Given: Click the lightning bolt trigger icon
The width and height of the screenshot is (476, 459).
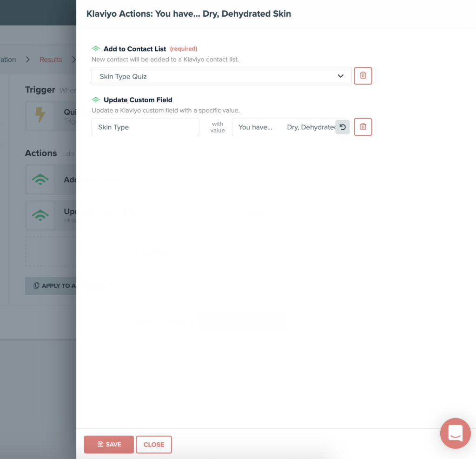Looking at the screenshot, I should 40,115.
